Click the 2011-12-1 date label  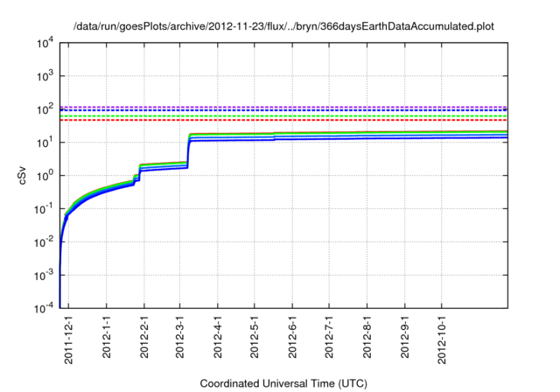pyautogui.click(x=68, y=339)
